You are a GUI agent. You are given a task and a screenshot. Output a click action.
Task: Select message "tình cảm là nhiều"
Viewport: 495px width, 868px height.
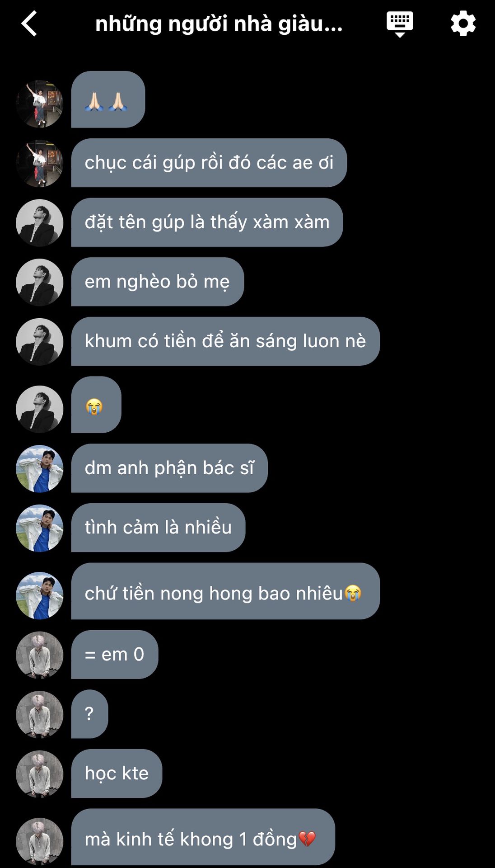point(158,528)
